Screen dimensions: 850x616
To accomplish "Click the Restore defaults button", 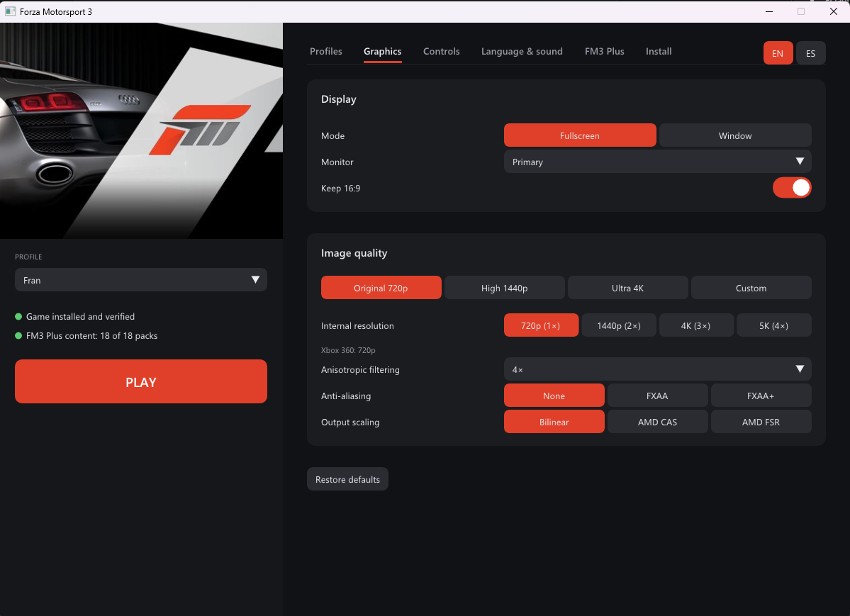I will [x=347, y=478].
